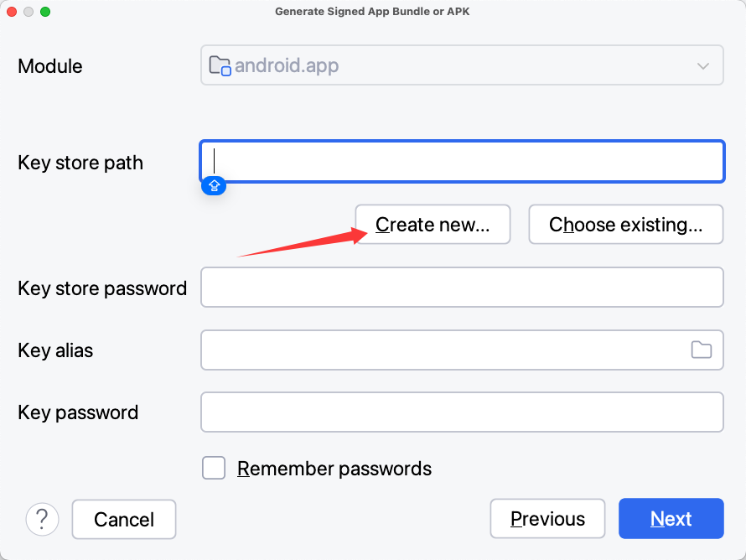This screenshot has height=560, width=746.
Task: Click the module folder icon beside android.app
Action: coord(220,65)
